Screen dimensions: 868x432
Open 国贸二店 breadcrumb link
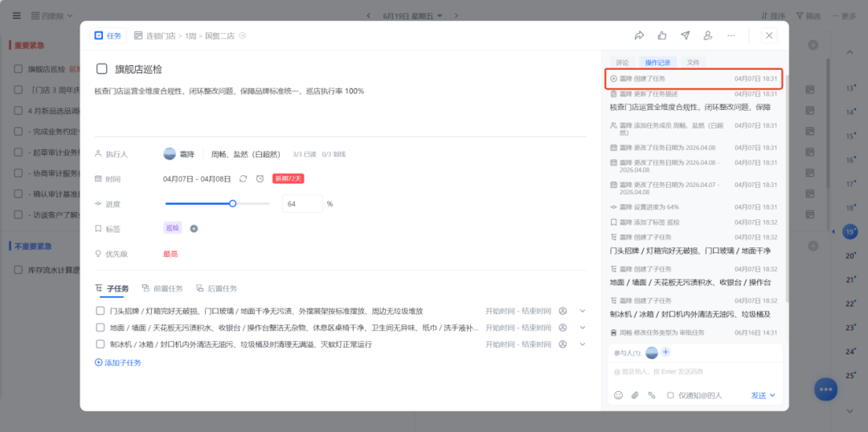pos(219,36)
